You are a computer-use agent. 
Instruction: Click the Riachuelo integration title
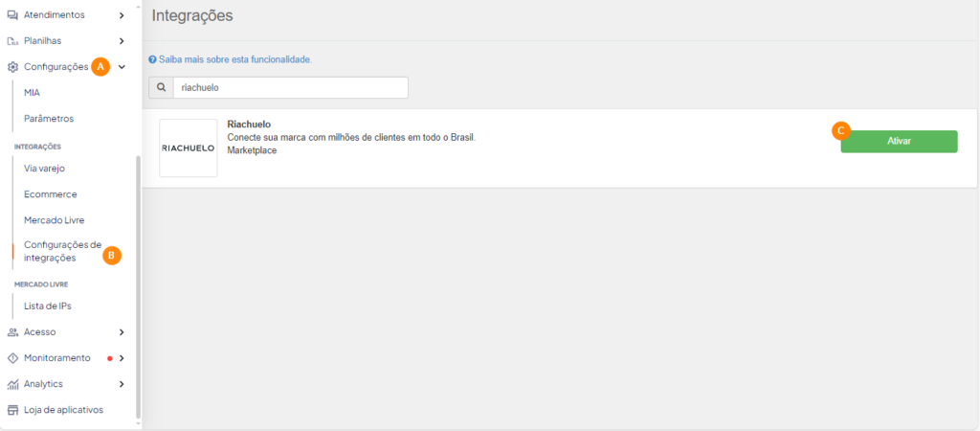coord(249,125)
